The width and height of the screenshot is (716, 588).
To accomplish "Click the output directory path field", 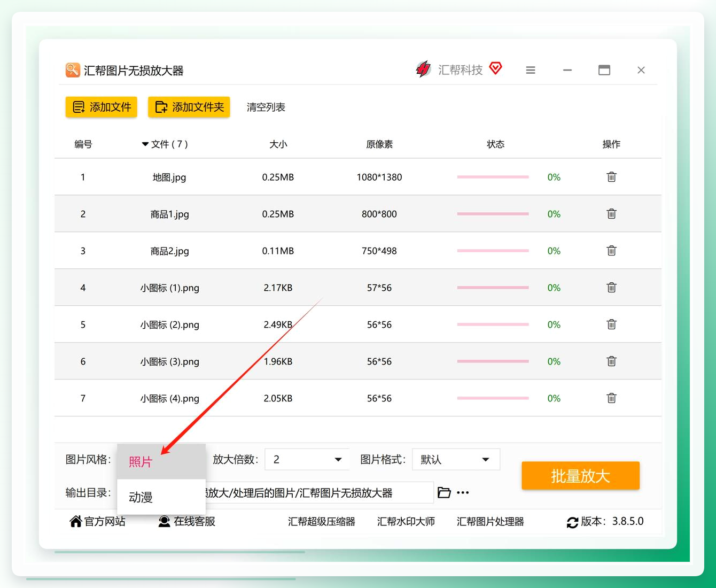I will [x=320, y=492].
